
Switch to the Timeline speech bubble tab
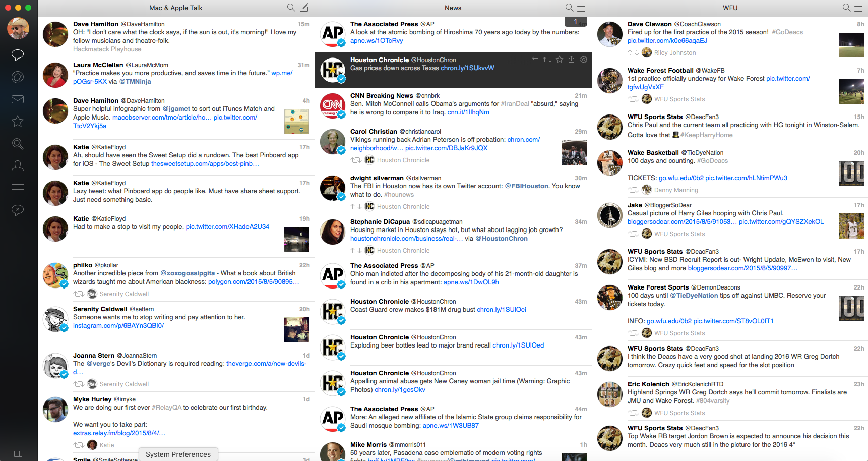click(18, 54)
